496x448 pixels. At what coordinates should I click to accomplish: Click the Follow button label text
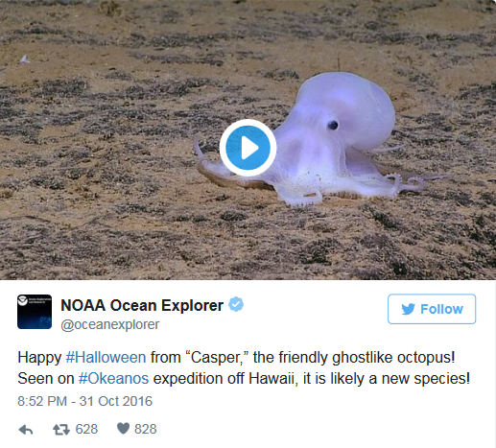pos(441,309)
